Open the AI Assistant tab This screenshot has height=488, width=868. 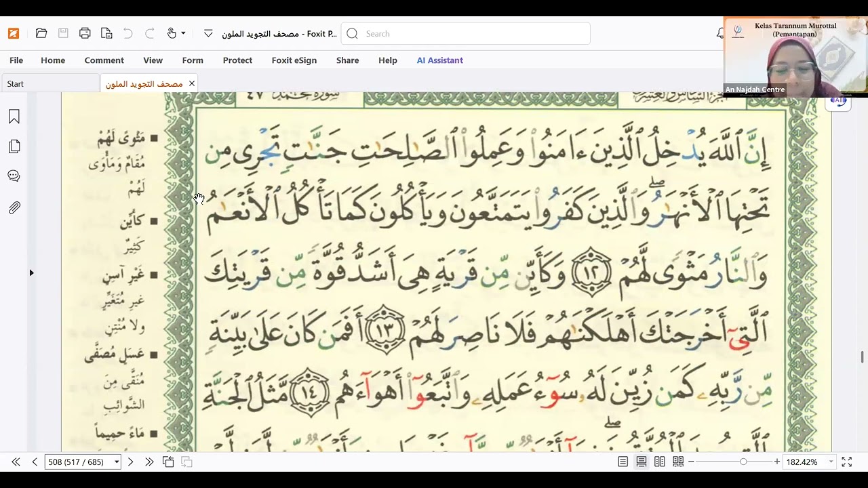[x=439, y=60]
